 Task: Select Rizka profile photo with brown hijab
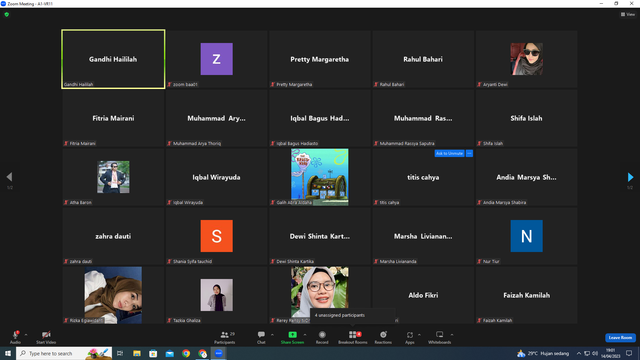pyautogui.click(x=113, y=295)
